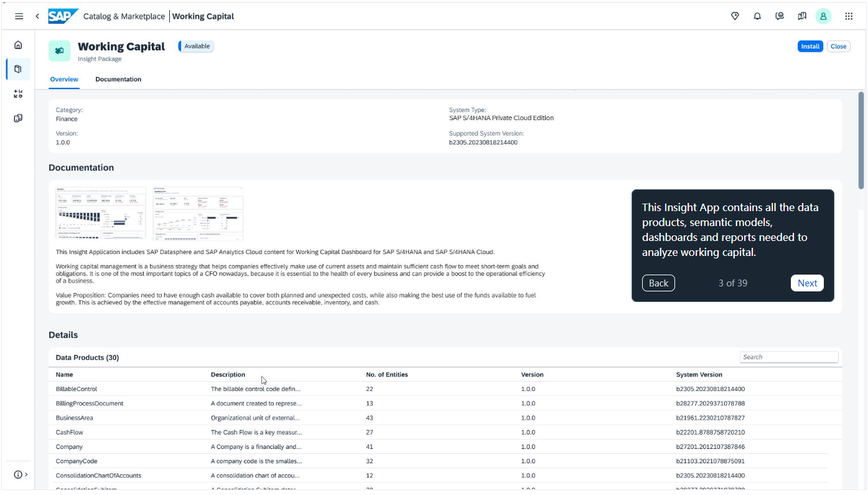Open the hamburger navigation menu
This screenshot has height=495, width=868.
click(19, 16)
